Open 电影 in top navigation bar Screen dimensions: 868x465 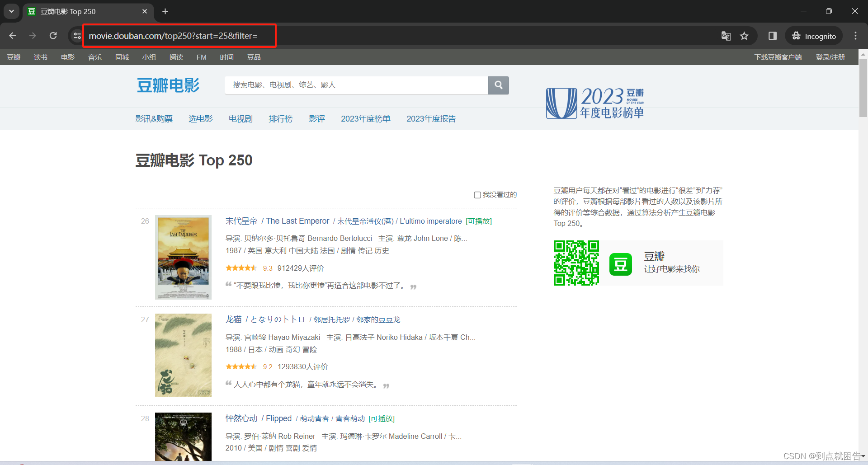point(68,57)
